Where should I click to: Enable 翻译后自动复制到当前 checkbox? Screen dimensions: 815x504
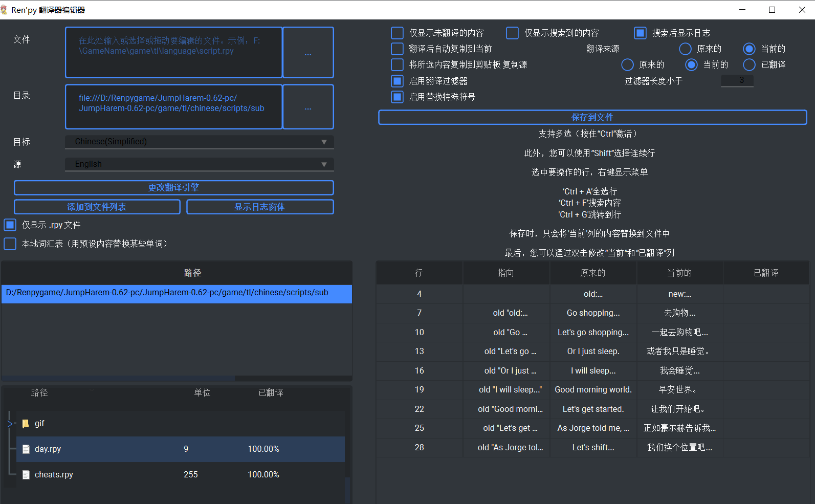[x=397, y=49]
